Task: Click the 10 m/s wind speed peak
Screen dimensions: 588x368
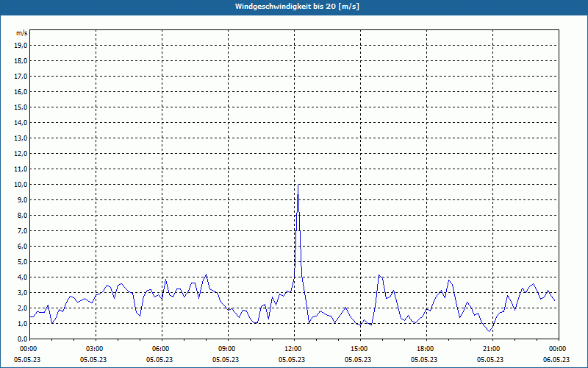Action: pyautogui.click(x=298, y=185)
